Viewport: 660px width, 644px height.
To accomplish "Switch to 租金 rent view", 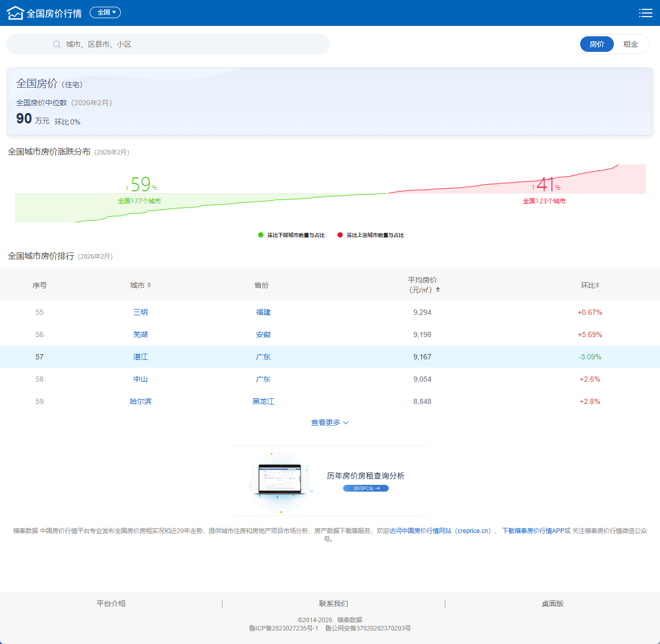I will [630, 44].
